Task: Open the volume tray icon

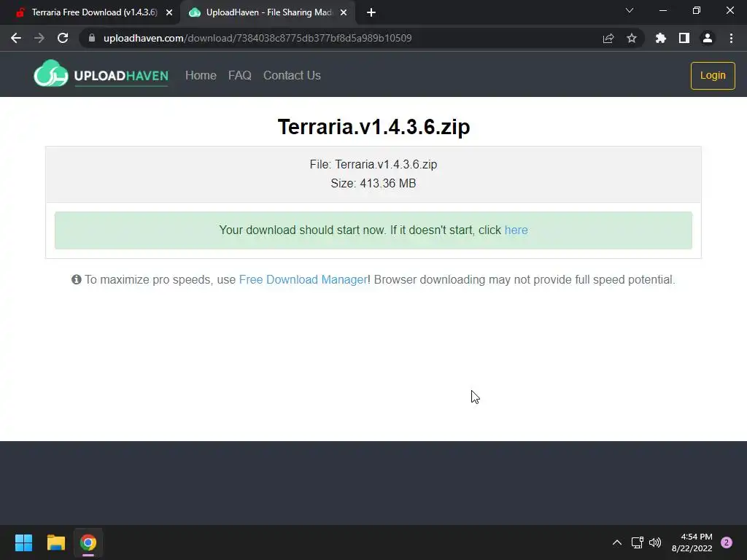Action: 656,542
